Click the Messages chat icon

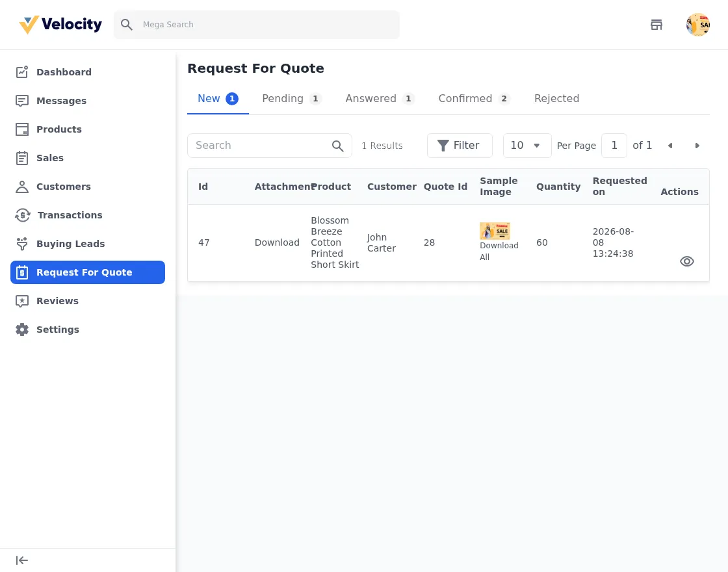coord(22,101)
